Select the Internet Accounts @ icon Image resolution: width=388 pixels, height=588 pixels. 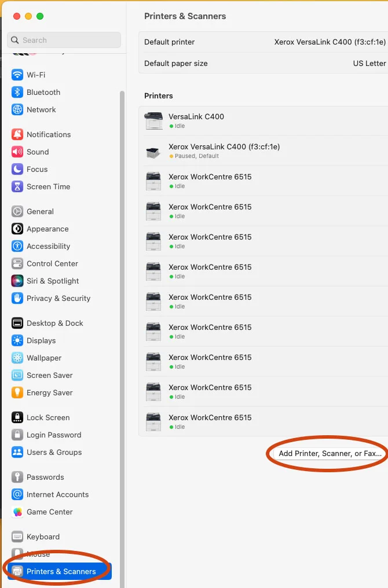pyautogui.click(x=17, y=495)
